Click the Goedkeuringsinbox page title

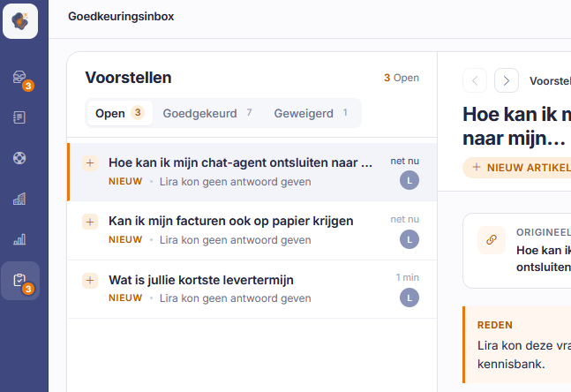(x=121, y=17)
